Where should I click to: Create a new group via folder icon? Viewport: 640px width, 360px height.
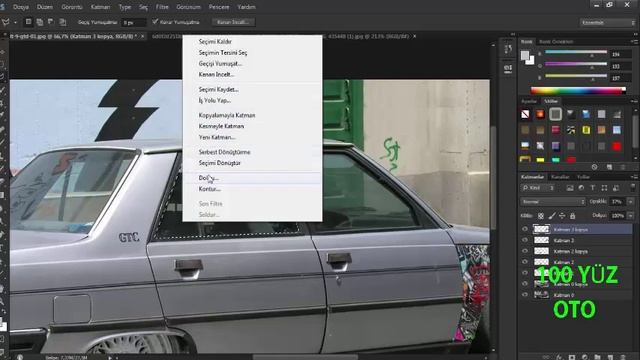[x=597, y=357]
